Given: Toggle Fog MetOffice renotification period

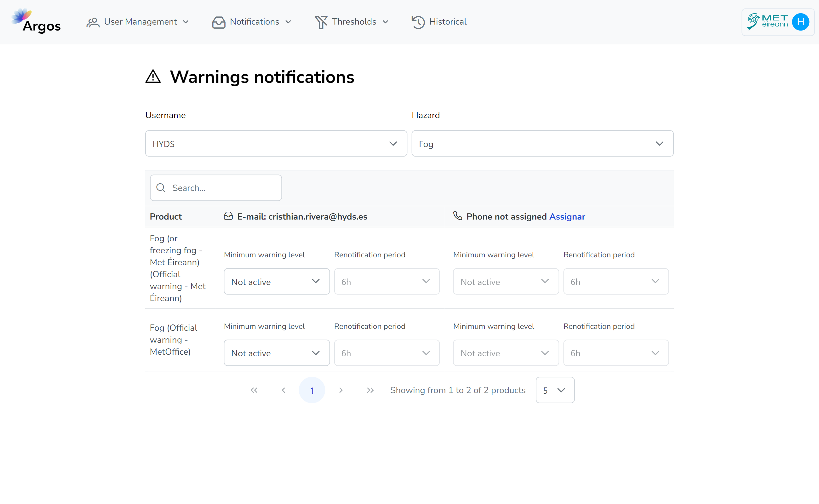Looking at the screenshot, I should coord(386,353).
